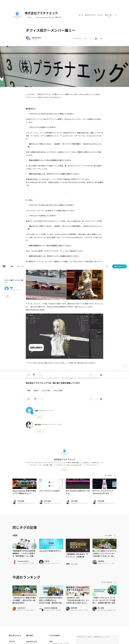Share article on X from header

tap(86, 39)
